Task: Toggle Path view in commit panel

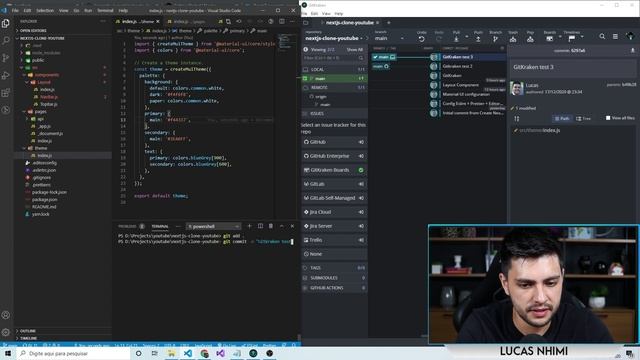Action: [x=562, y=118]
